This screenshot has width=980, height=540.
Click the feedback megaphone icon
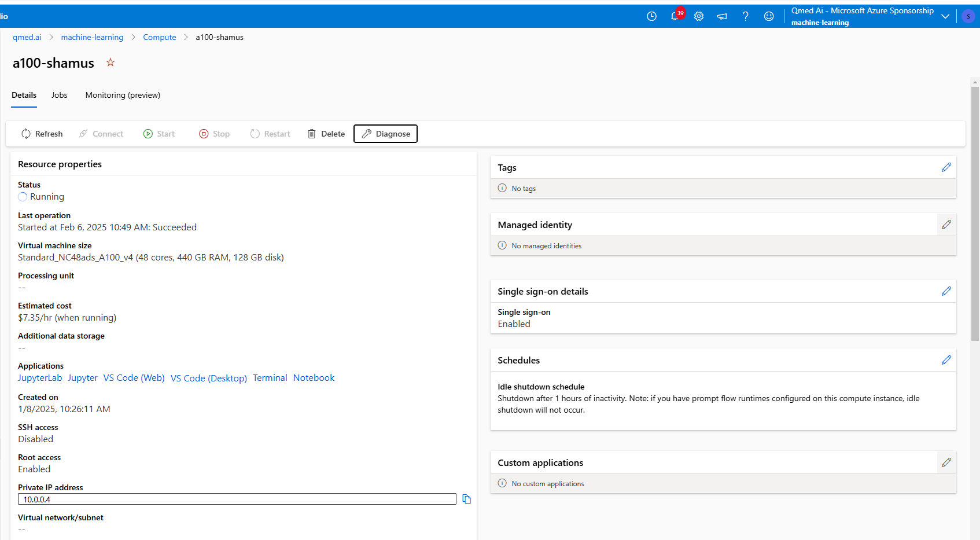[722, 16]
